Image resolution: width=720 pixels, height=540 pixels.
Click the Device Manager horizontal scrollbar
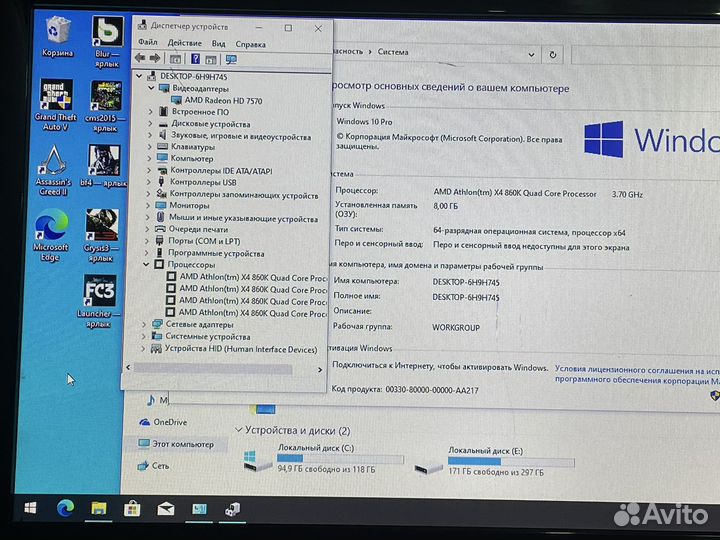(x=213, y=369)
